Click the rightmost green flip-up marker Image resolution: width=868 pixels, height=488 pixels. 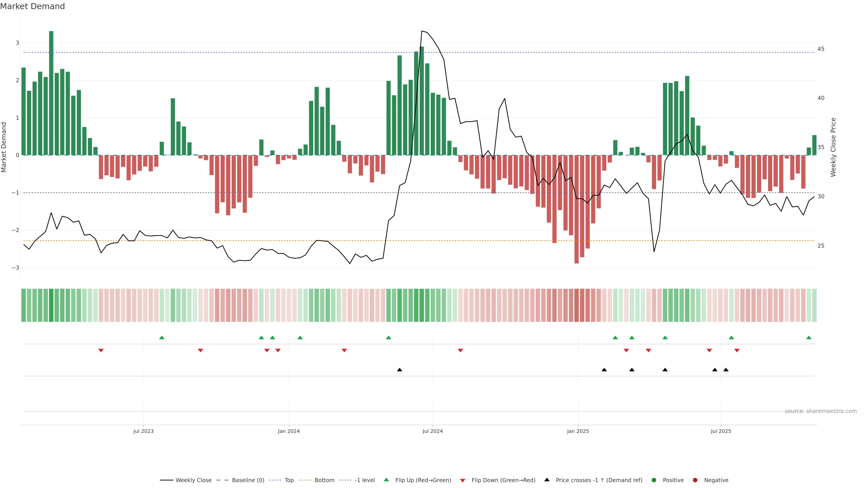click(809, 338)
